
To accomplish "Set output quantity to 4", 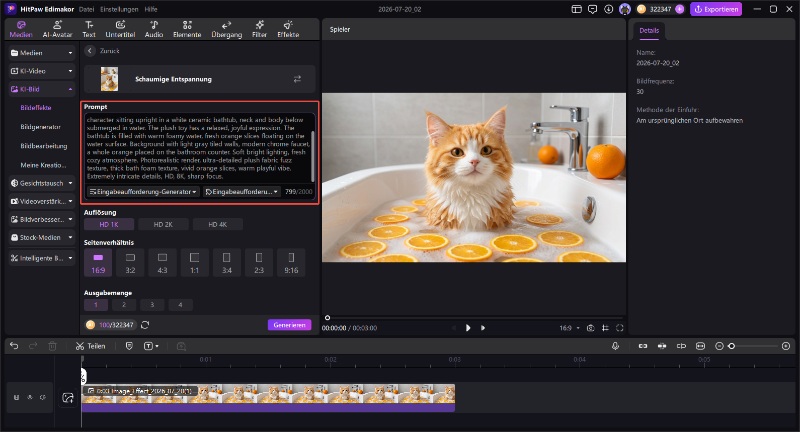I will [180, 305].
